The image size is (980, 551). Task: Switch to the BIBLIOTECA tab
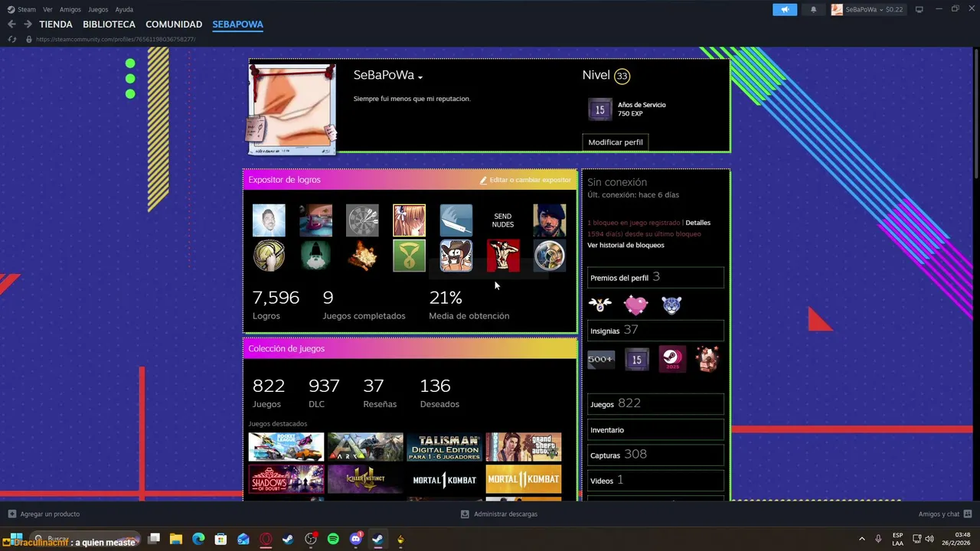(109, 24)
